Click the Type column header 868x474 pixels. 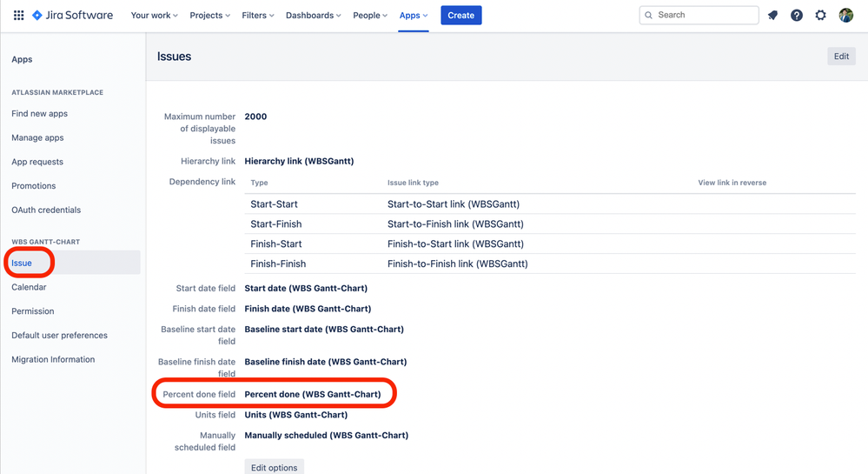tap(259, 183)
